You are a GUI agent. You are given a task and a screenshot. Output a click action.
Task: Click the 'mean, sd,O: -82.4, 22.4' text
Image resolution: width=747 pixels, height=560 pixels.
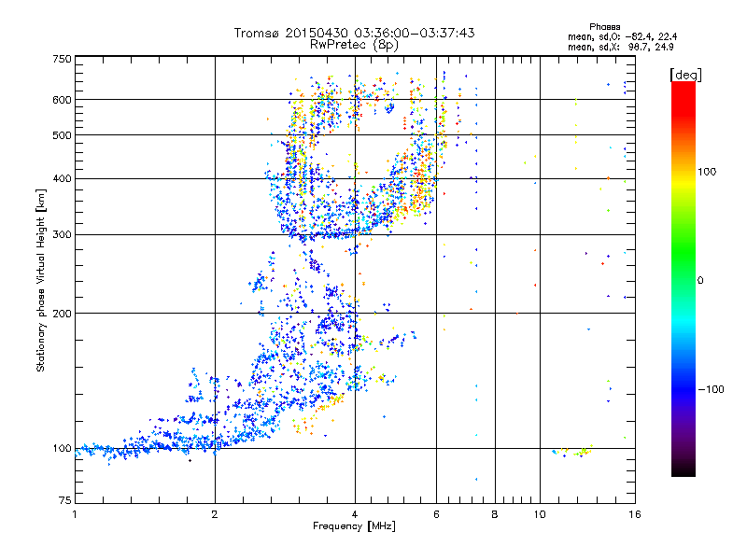[x=622, y=36]
